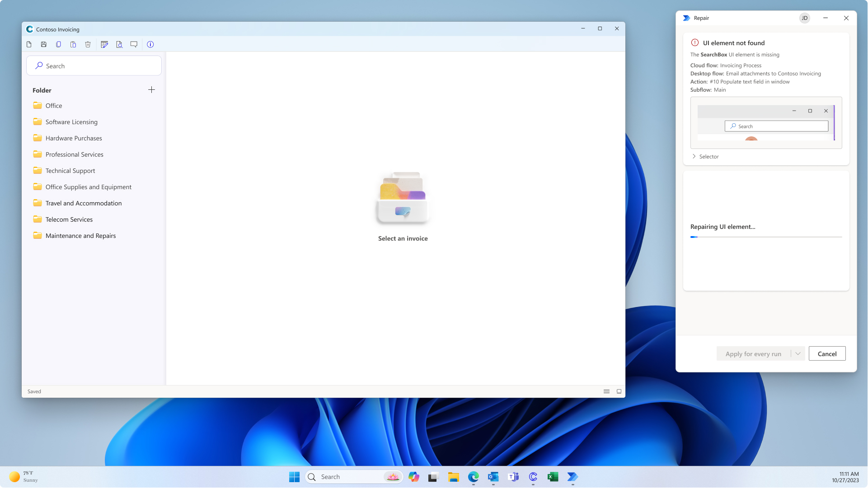Screen dimensions: 868x488
Task: Select the Professional Services folder
Action: coord(94,154)
